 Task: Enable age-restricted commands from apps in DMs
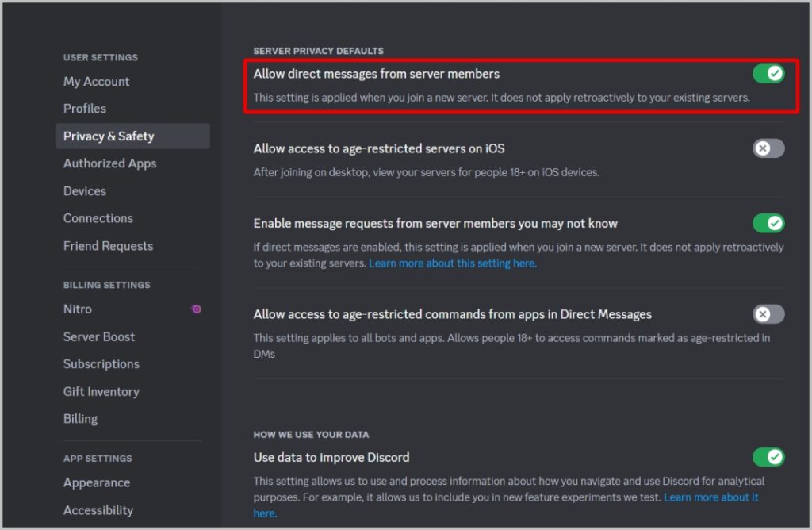(768, 314)
